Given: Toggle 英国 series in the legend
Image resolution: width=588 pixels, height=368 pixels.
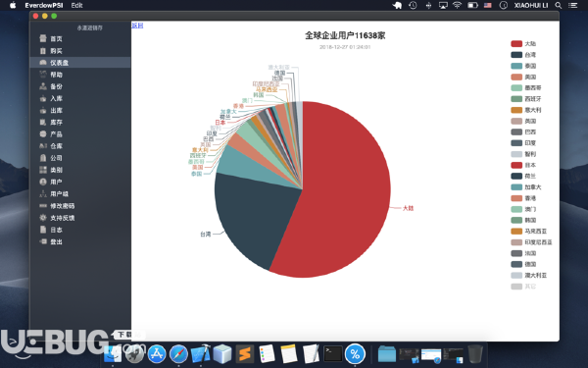Looking at the screenshot, I should (523, 121).
